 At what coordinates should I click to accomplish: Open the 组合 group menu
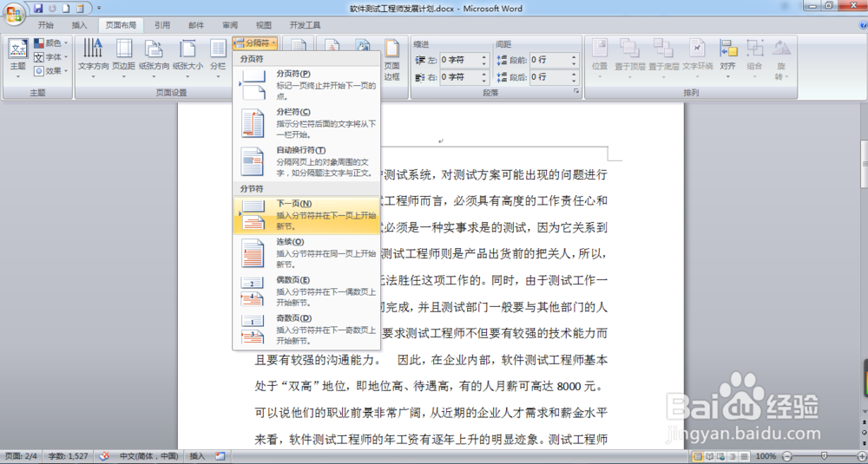click(754, 58)
